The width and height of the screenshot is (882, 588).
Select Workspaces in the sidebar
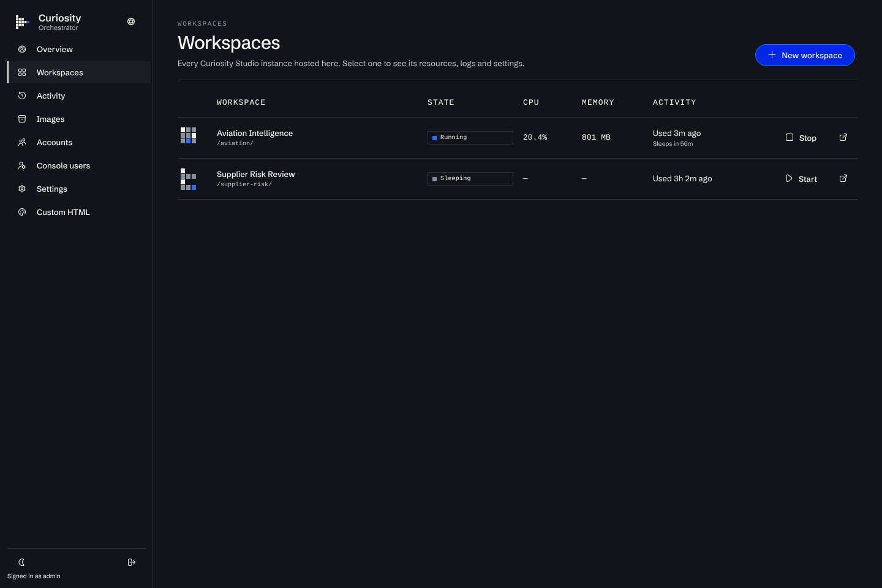click(79, 72)
